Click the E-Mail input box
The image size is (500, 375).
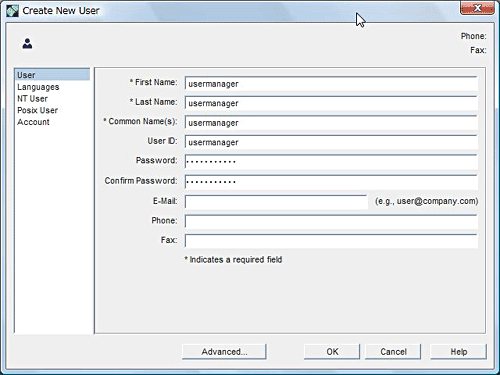coord(276,202)
